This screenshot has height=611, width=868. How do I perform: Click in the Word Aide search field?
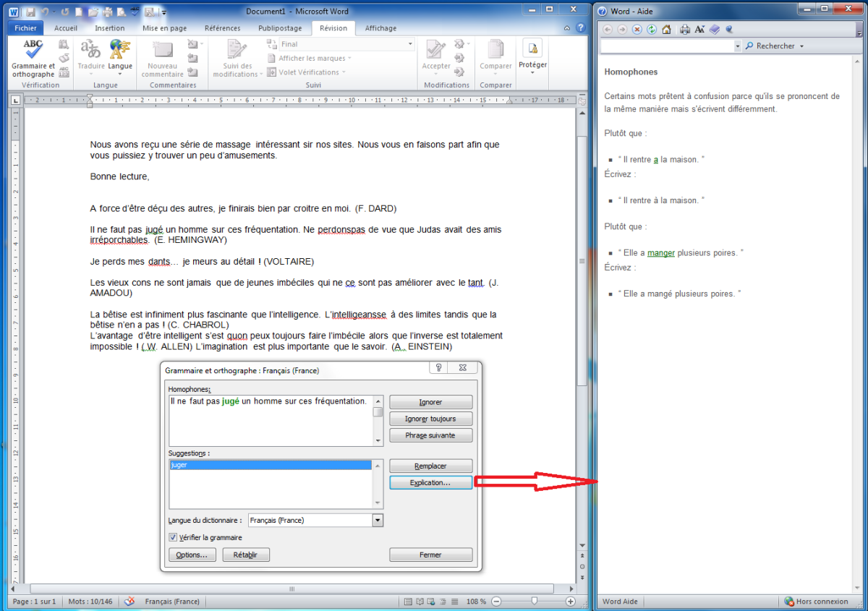coord(666,46)
